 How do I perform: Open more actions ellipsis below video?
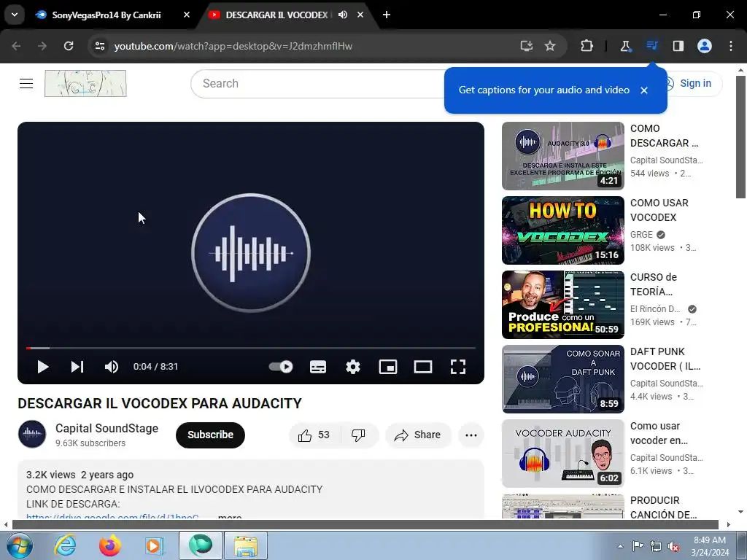coord(471,435)
